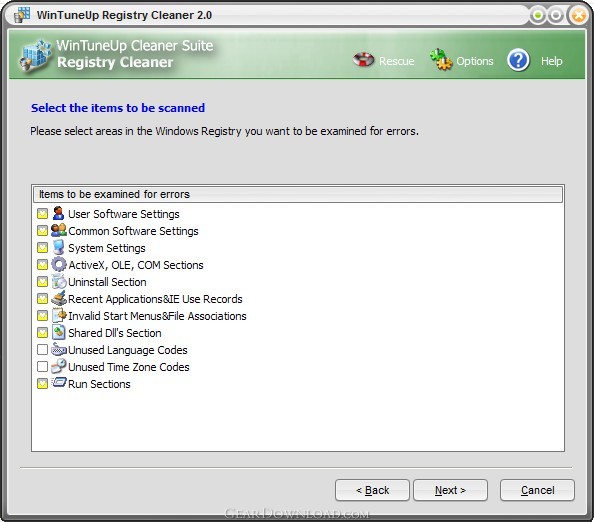This screenshot has width=594, height=522.
Task: Click the Unused Time Zone Codes icon
Action: pyautogui.click(x=59, y=366)
